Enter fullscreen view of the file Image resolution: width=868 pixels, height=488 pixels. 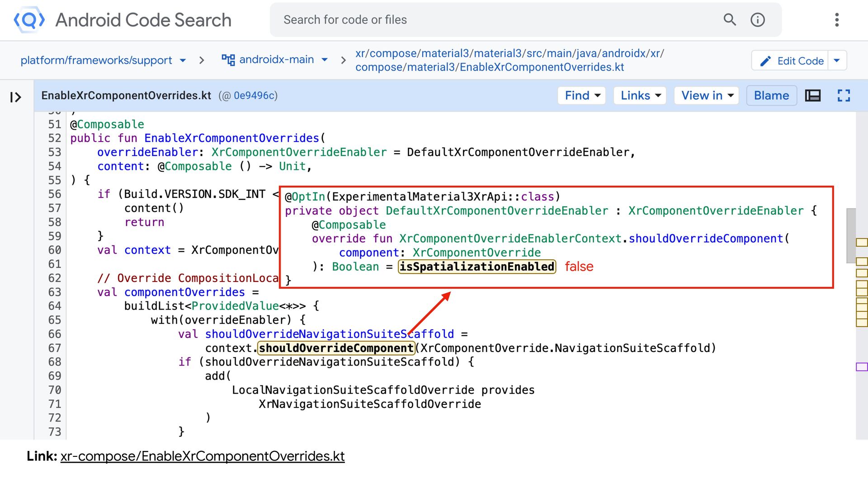pos(844,95)
